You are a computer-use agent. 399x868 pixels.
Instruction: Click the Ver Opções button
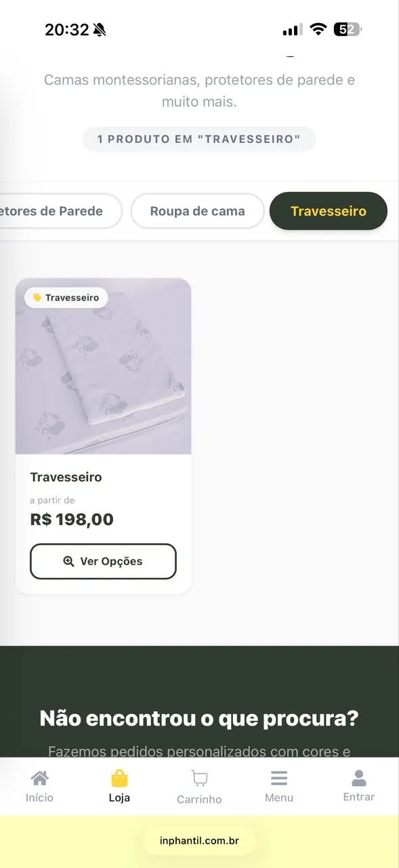pyautogui.click(x=103, y=561)
